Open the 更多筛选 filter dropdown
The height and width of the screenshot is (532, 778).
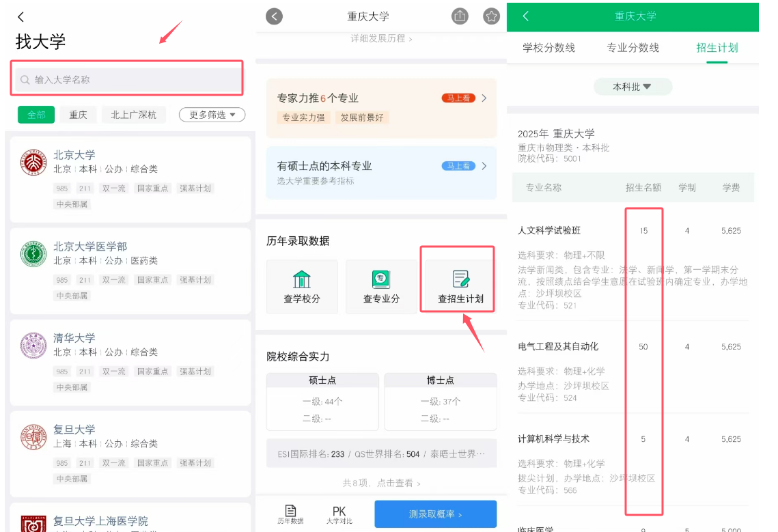[x=212, y=115]
